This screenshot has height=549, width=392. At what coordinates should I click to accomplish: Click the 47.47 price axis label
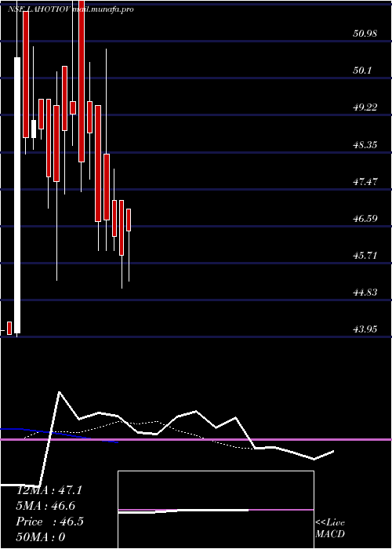[x=365, y=182]
